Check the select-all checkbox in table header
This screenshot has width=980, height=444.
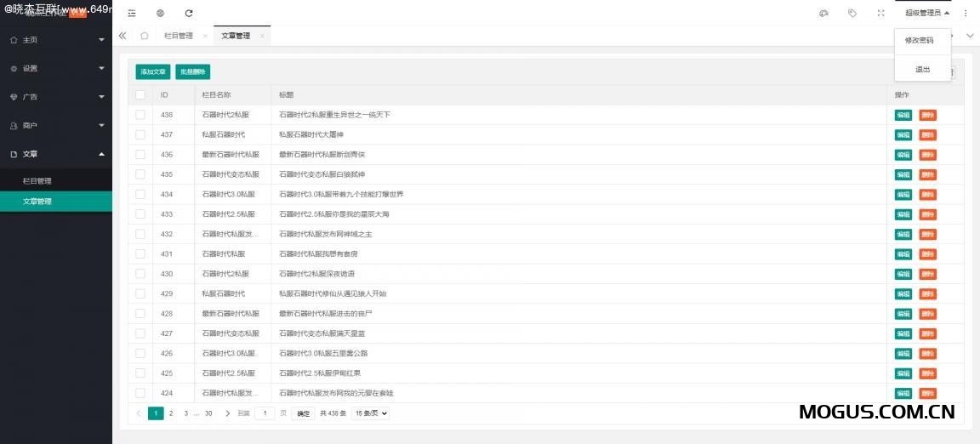click(x=140, y=94)
